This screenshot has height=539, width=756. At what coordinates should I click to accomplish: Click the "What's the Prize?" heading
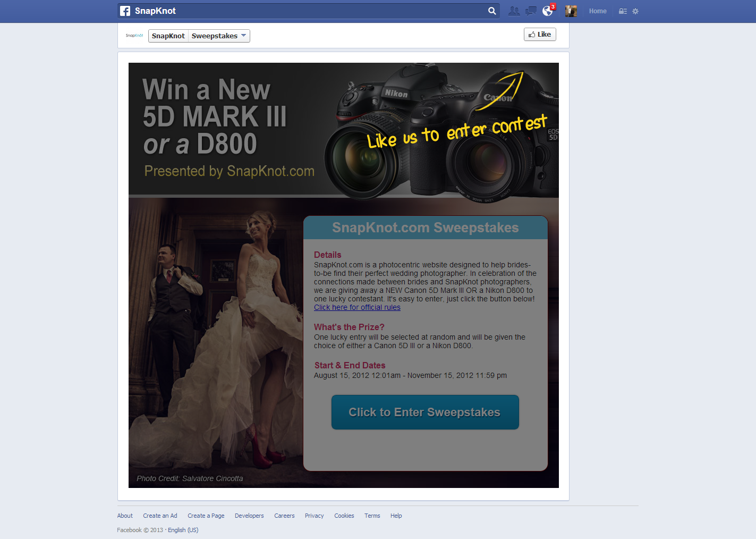tap(349, 327)
